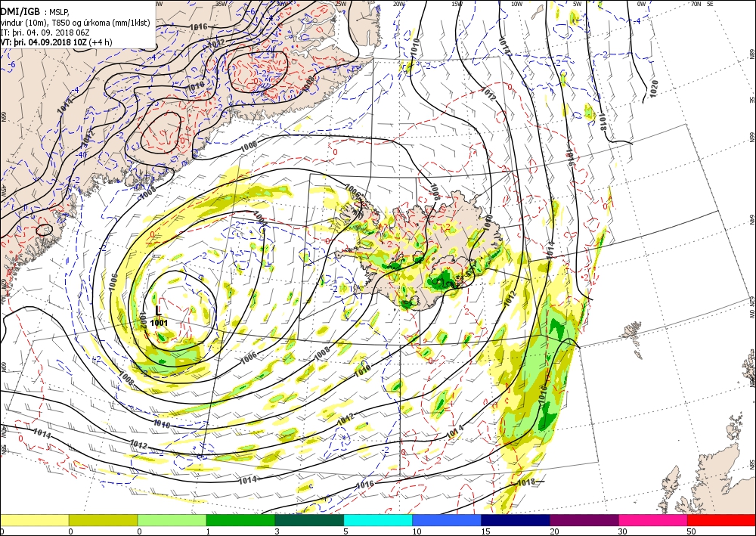Click the olive-yellow legend swatch

[103, 520]
